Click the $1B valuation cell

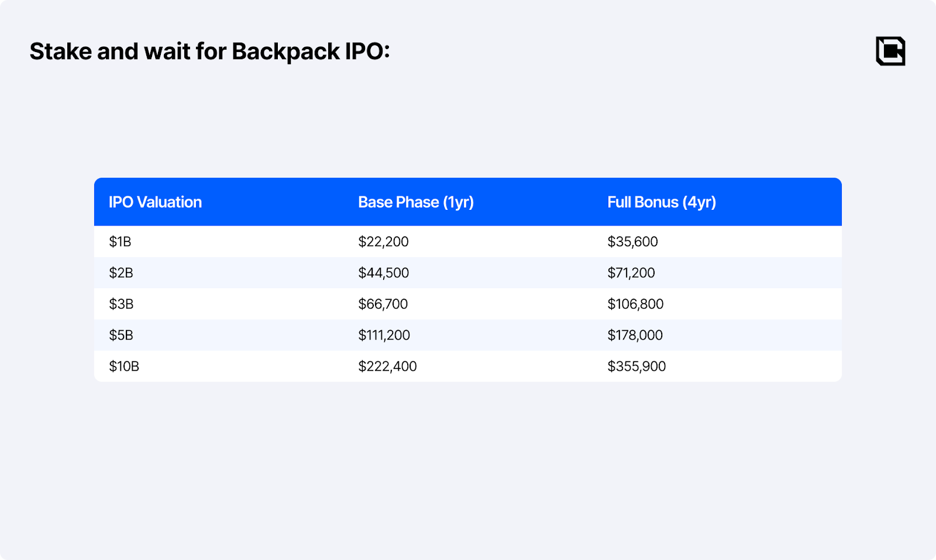click(x=120, y=241)
